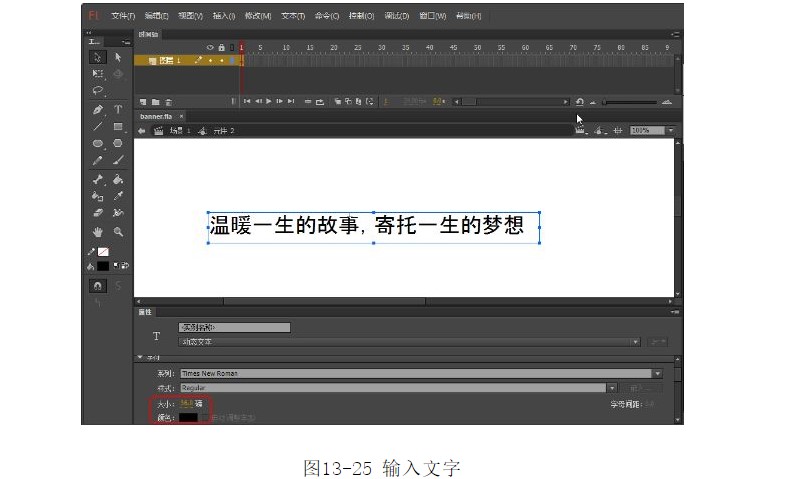Viewport: 789px width, 479px height.
Task: Select the Pen tool
Action: pos(98,109)
